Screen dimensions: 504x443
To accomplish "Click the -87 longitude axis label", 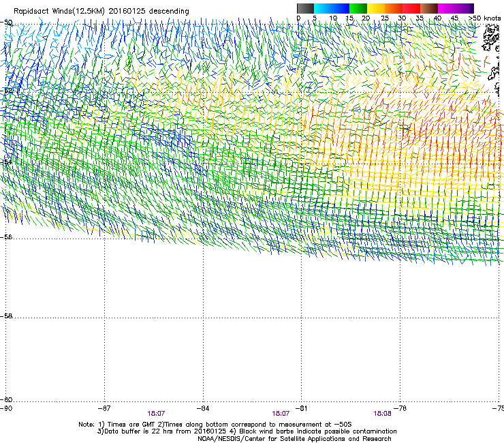I will [104, 408].
